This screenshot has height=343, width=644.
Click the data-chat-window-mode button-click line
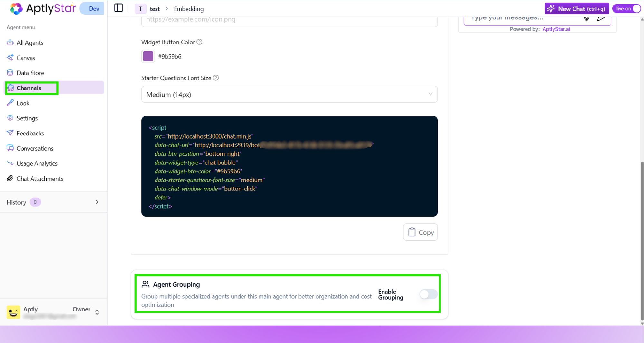(x=206, y=189)
